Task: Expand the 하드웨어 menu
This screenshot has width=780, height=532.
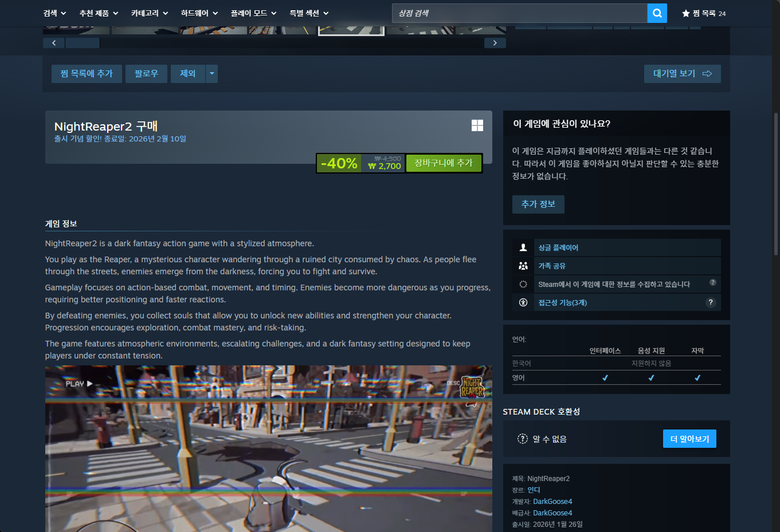Action: point(199,13)
